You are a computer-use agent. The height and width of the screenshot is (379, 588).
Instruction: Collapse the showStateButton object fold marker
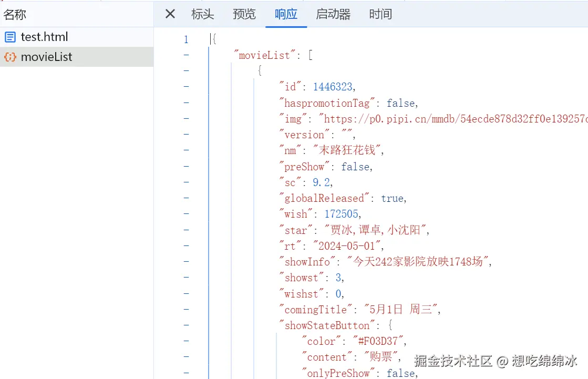[x=186, y=325]
